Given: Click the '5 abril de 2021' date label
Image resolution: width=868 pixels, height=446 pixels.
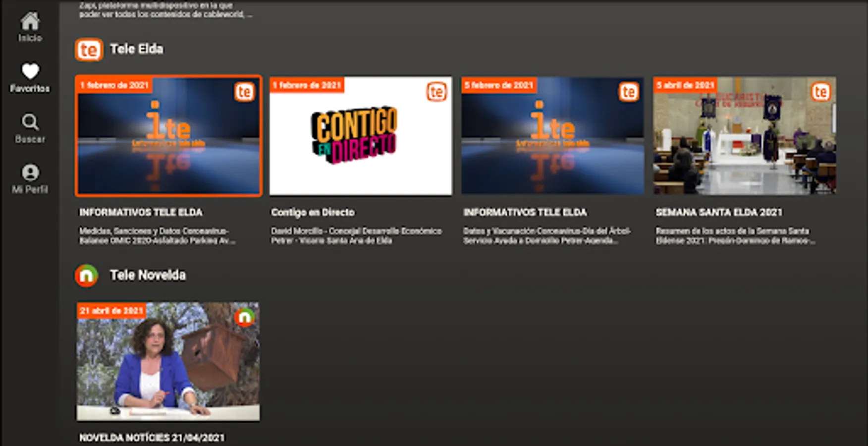Looking at the screenshot, I should coord(686,85).
